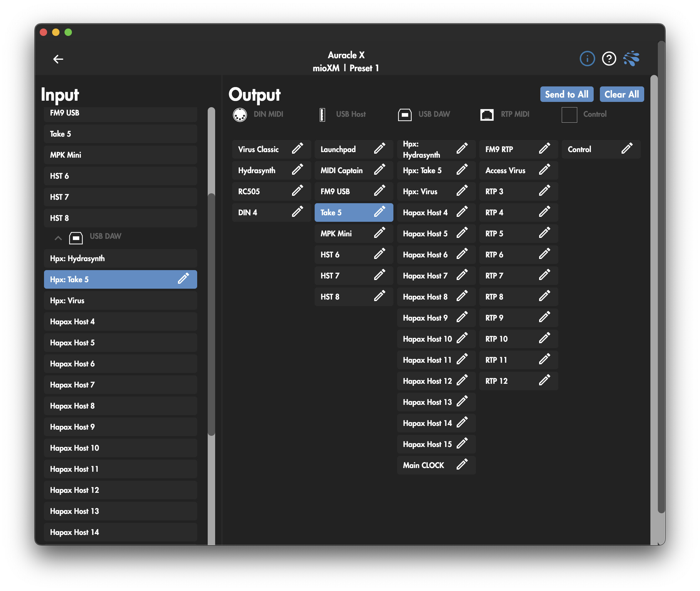The width and height of the screenshot is (700, 591).
Task: Collapse the USB DAW input section
Action: pyautogui.click(x=58, y=238)
